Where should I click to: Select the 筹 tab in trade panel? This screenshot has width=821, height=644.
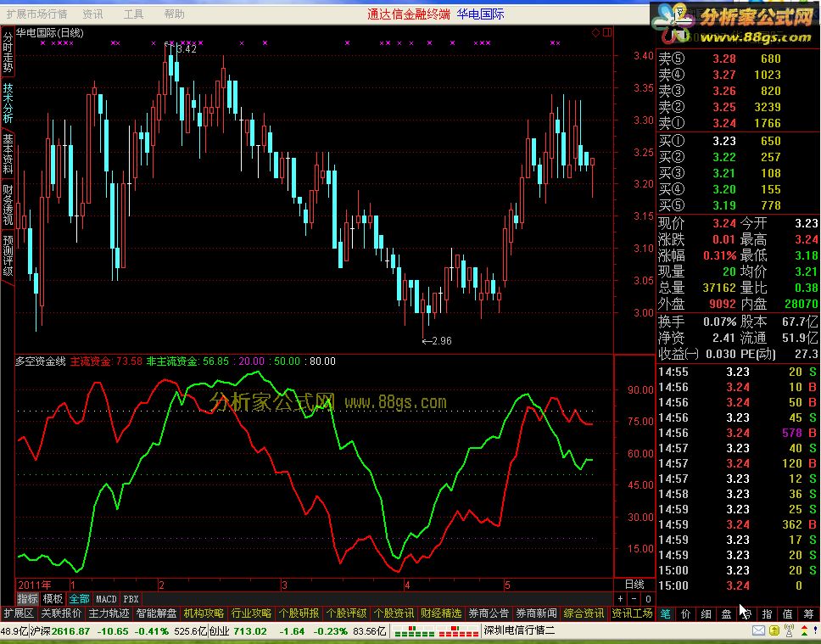[x=808, y=613]
